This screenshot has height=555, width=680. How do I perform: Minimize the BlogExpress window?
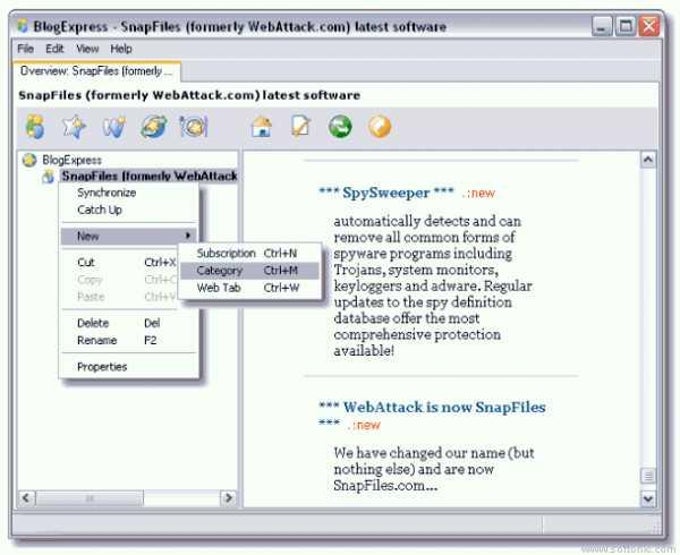(602, 26)
